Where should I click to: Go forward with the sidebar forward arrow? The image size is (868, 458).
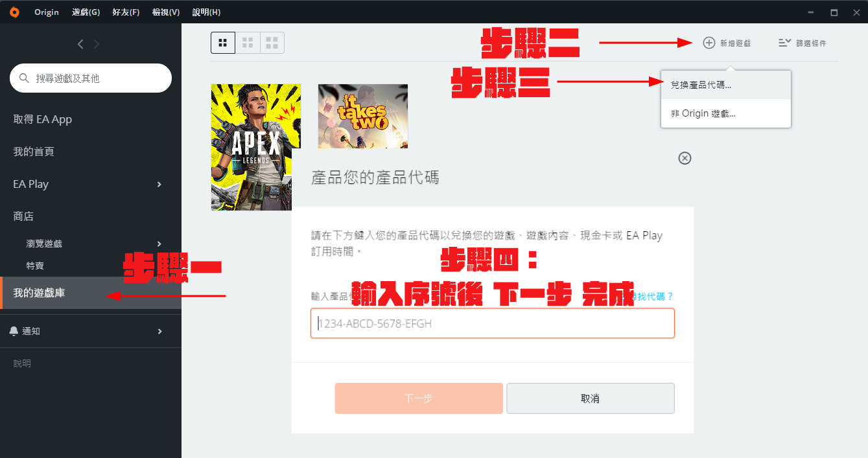coord(97,44)
